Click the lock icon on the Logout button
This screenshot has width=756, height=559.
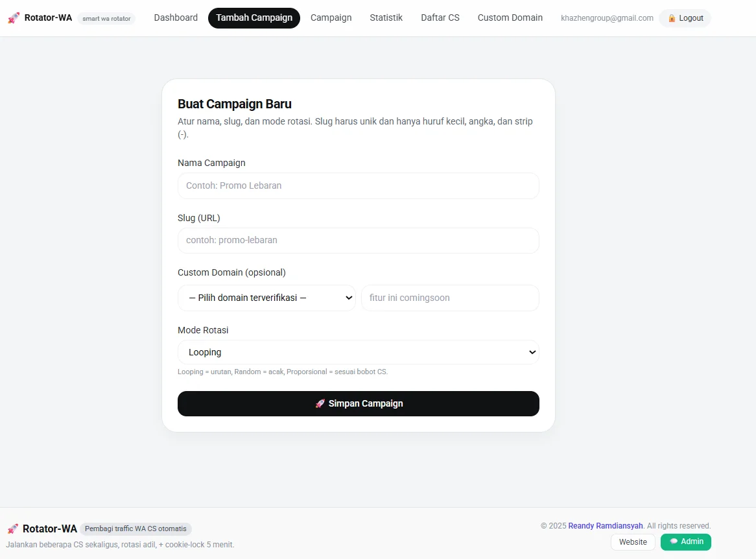pyautogui.click(x=672, y=18)
